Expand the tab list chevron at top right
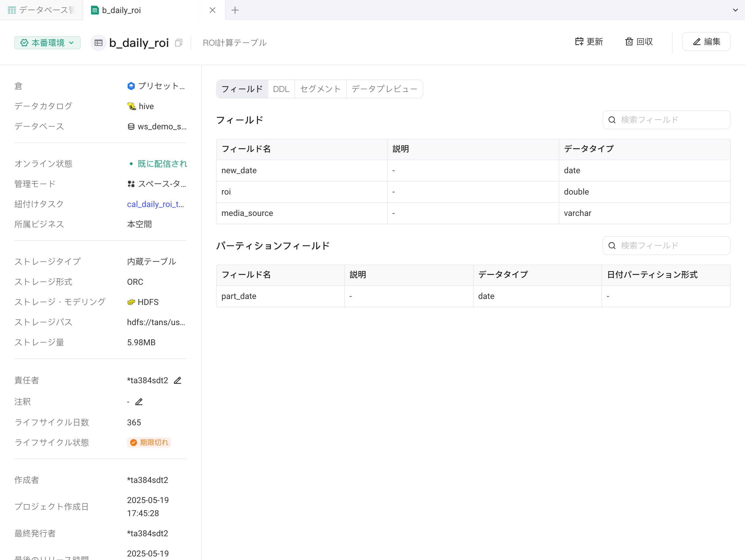745x560 pixels. pos(735,10)
